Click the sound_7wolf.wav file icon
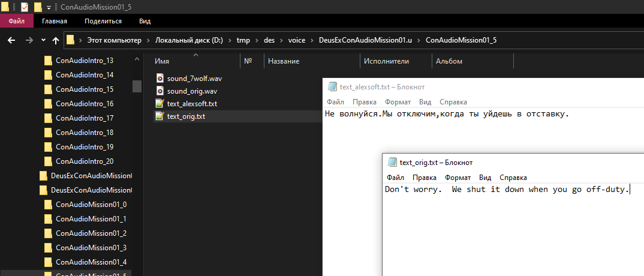The height and width of the screenshot is (276, 644). (160, 78)
